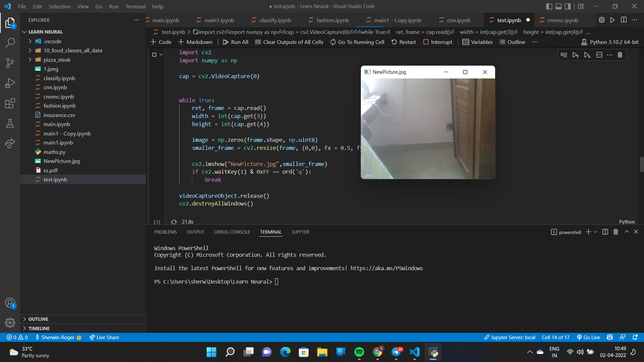The image size is (644, 362).
Task: Toggle the secondary side bar
Action: coord(567,6)
